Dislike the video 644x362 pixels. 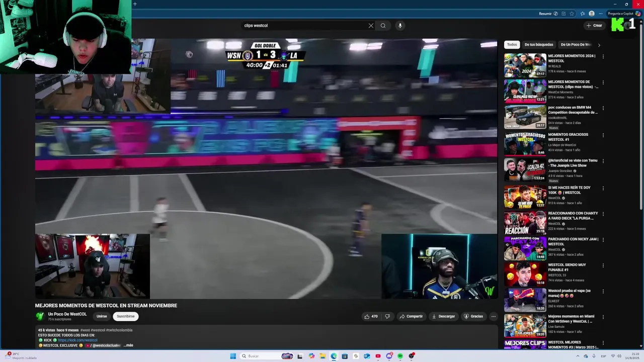387,316
